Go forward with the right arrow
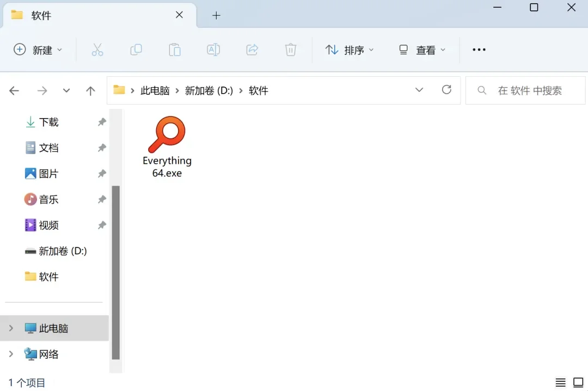588x391 pixels. pos(42,90)
